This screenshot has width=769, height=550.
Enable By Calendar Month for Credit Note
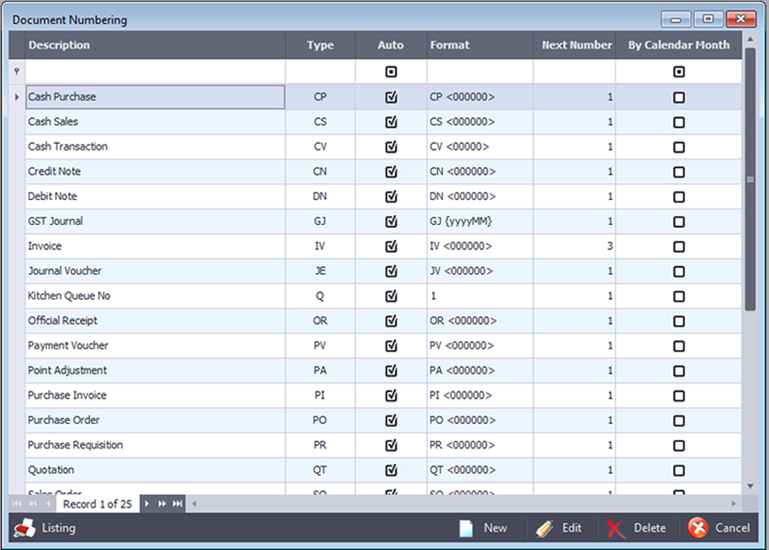point(679,172)
